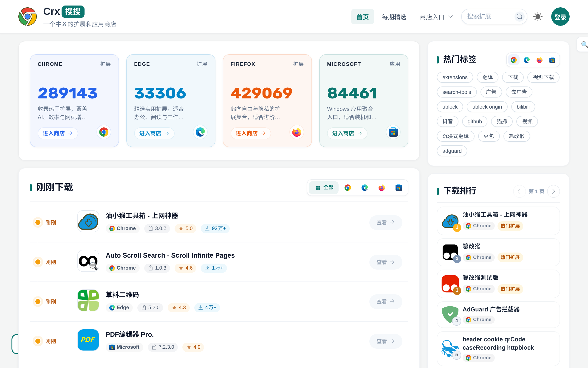Screen dimensions: 588x368
Task: Open 篡改猴 icon in 下载排行
Action: point(450,252)
